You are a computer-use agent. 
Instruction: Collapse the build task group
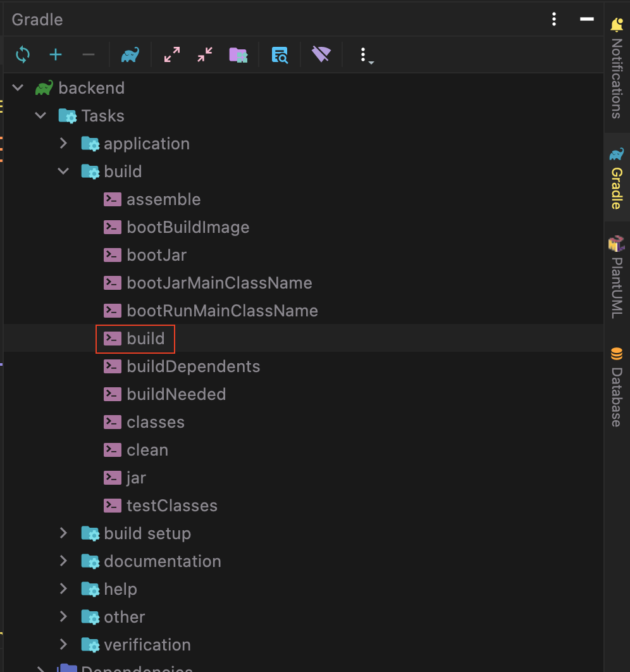63,171
